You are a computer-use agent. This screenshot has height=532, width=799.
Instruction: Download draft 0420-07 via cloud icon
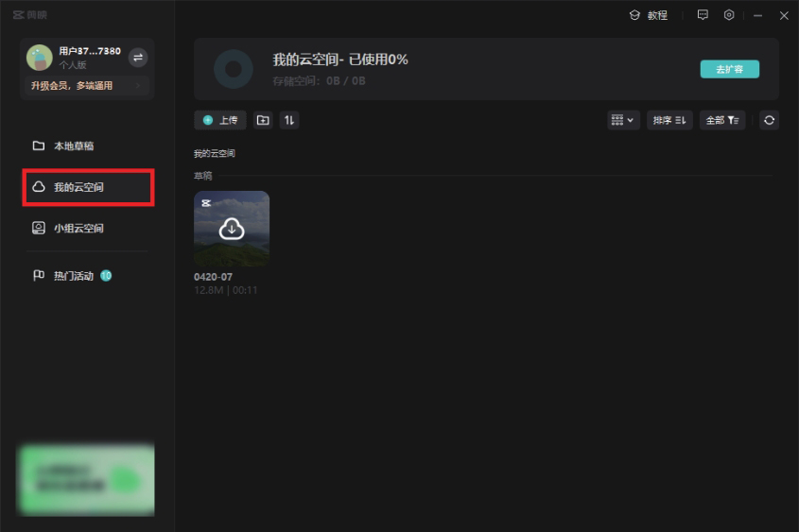point(232,229)
